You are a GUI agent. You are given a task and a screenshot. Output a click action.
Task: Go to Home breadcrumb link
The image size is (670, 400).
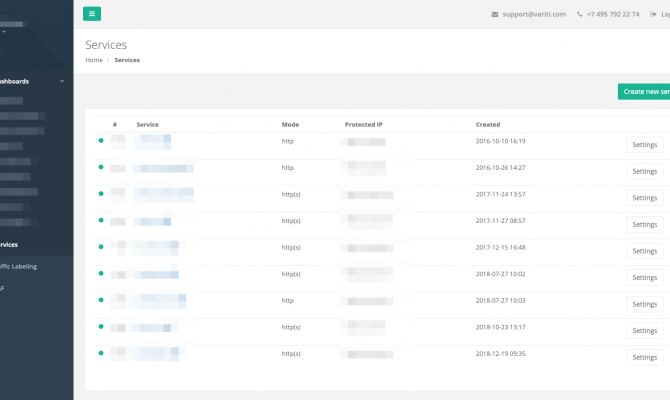pyautogui.click(x=94, y=60)
